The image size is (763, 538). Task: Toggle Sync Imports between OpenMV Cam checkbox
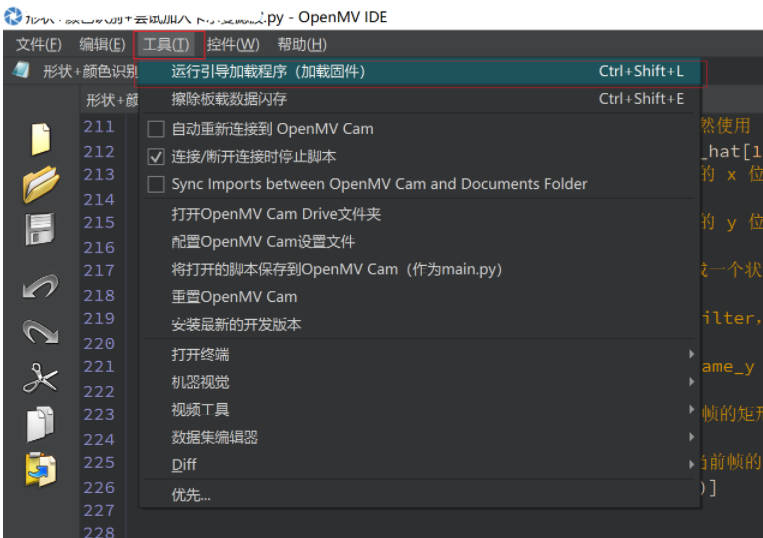pyautogui.click(x=156, y=184)
